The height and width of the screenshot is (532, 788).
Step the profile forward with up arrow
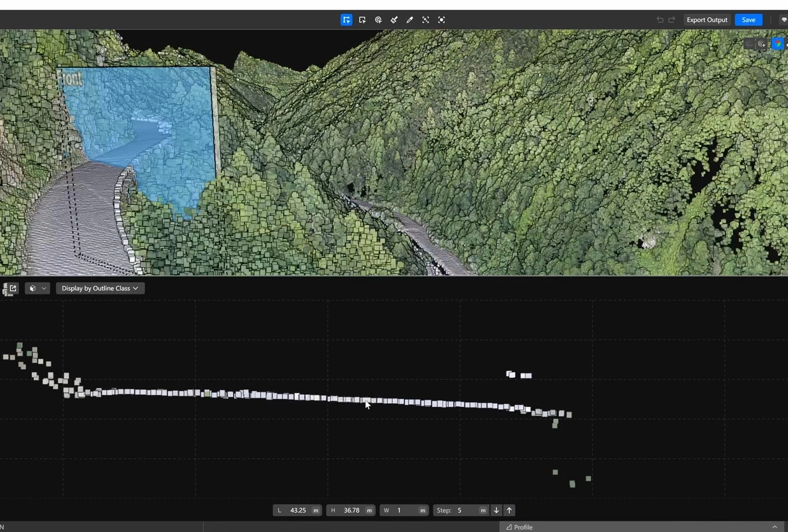click(509, 510)
